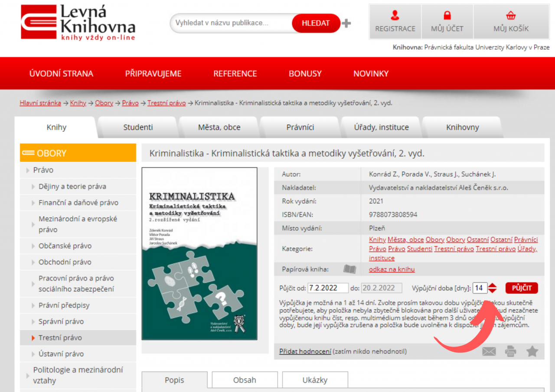Click the printer icon

coord(511,351)
